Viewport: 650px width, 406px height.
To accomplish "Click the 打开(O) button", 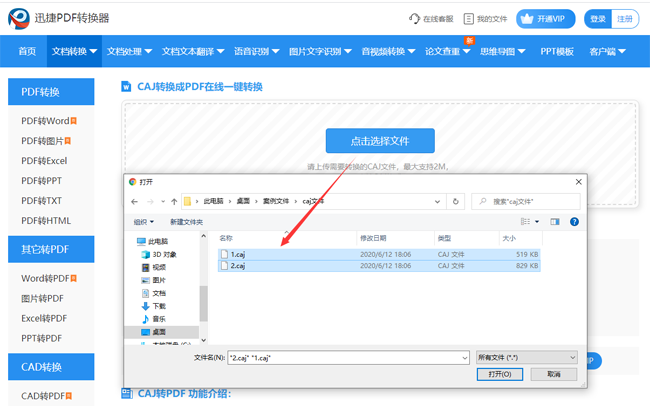I will point(500,374).
